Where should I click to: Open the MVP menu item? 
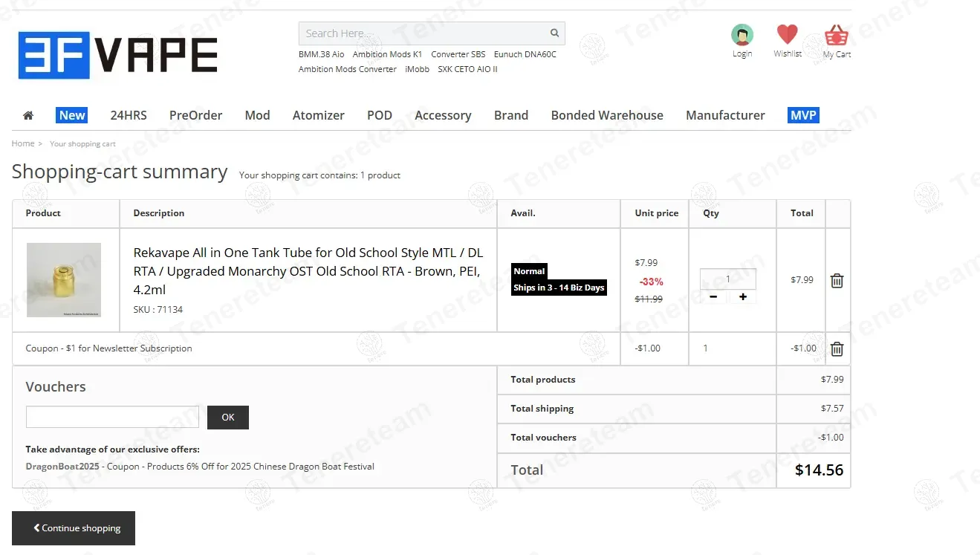point(803,115)
